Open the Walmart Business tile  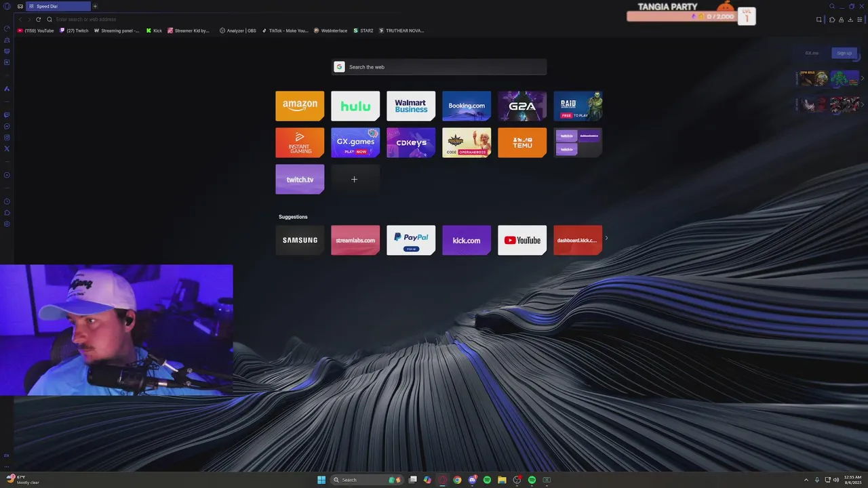tap(411, 106)
